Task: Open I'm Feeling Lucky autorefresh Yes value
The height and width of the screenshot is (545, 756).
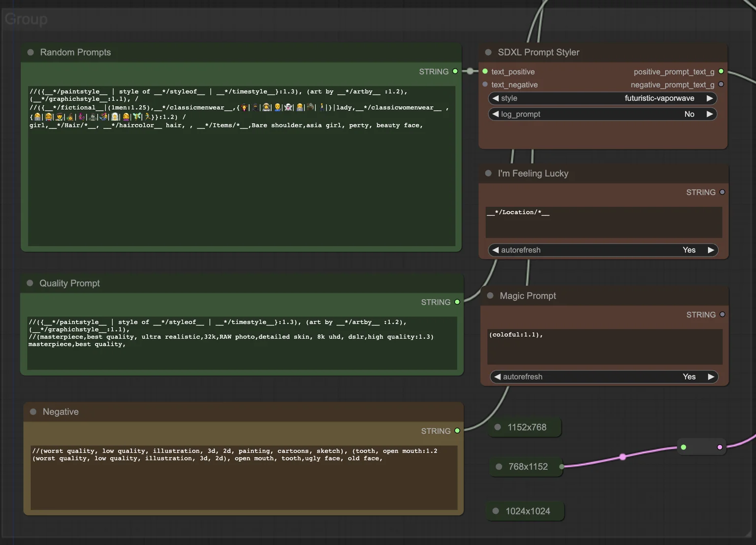Action: tap(689, 250)
